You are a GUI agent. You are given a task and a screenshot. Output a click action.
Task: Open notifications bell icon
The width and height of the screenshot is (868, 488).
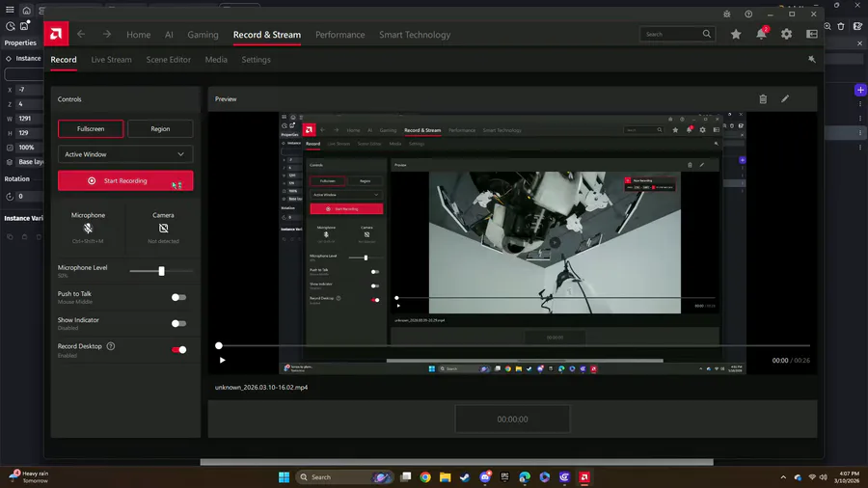click(761, 34)
